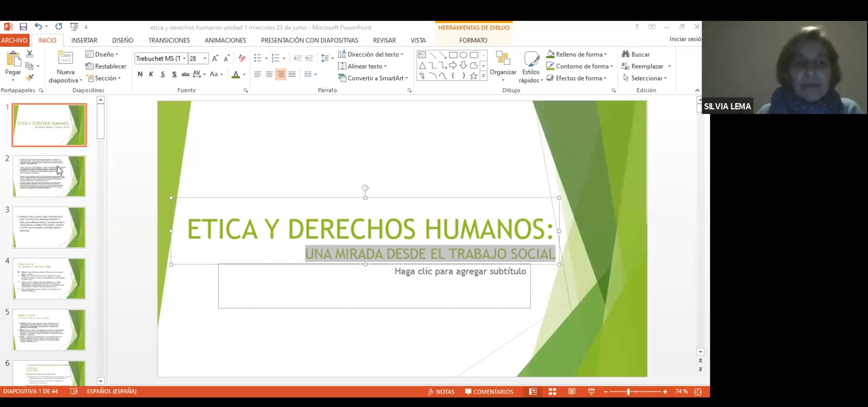Start slideshow from status bar icon

point(591,392)
